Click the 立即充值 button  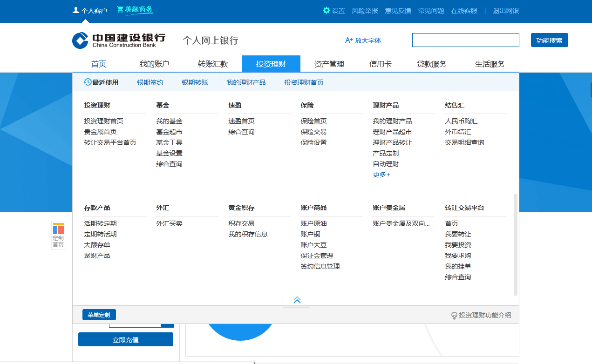click(x=126, y=339)
